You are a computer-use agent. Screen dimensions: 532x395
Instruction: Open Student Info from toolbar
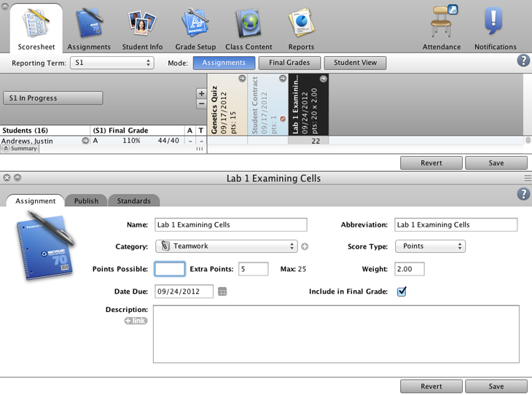(x=142, y=29)
